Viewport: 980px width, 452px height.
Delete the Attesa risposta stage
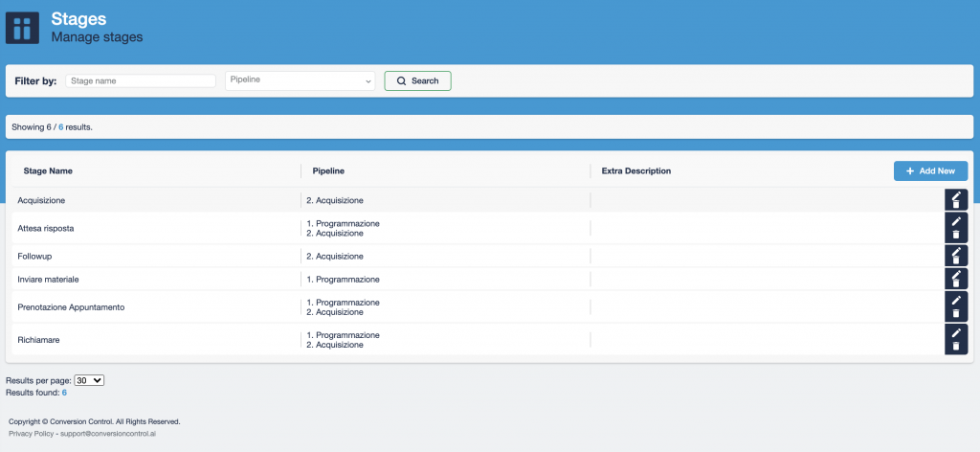click(x=955, y=235)
